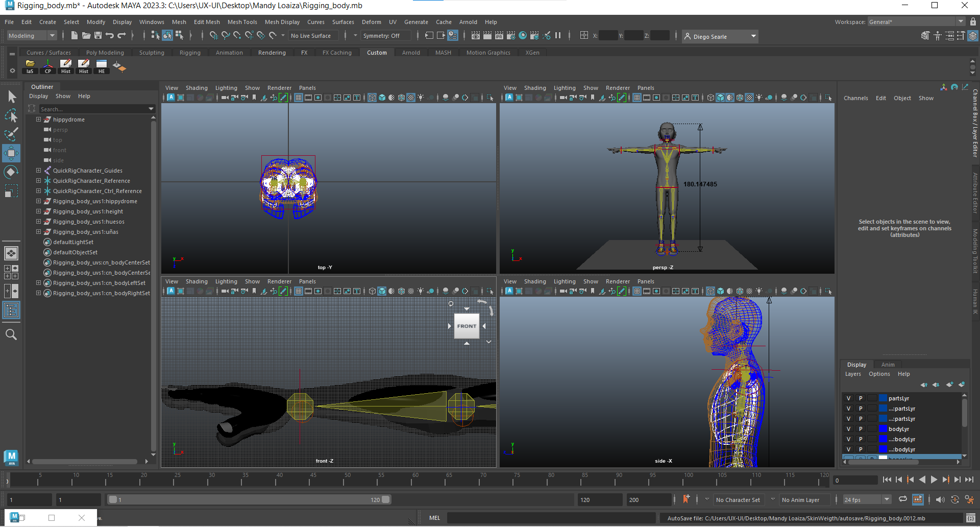Open the Arnold menu
This screenshot has height=527, width=980.
tap(468, 22)
